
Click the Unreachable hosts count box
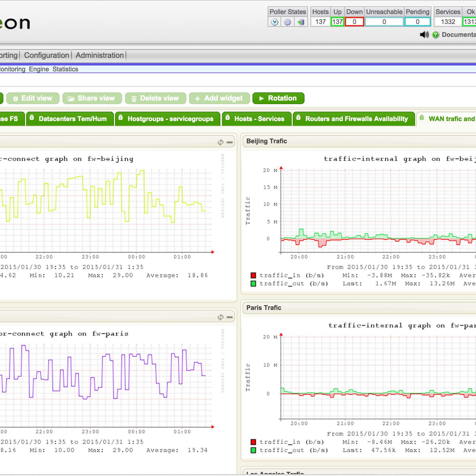[384, 22]
